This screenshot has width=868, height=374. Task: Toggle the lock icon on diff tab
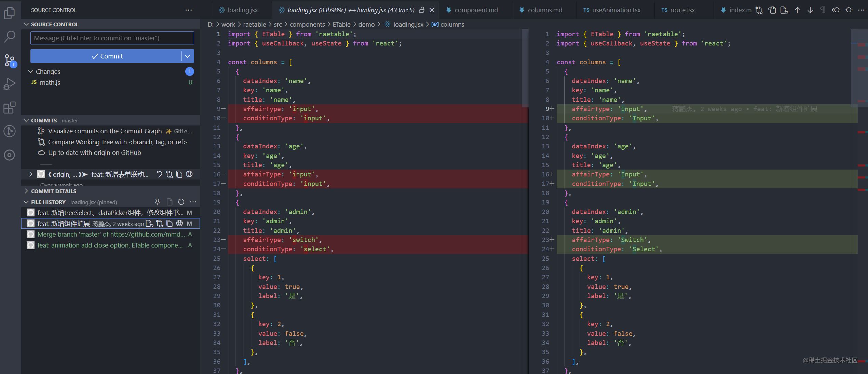pyautogui.click(x=422, y=10)
